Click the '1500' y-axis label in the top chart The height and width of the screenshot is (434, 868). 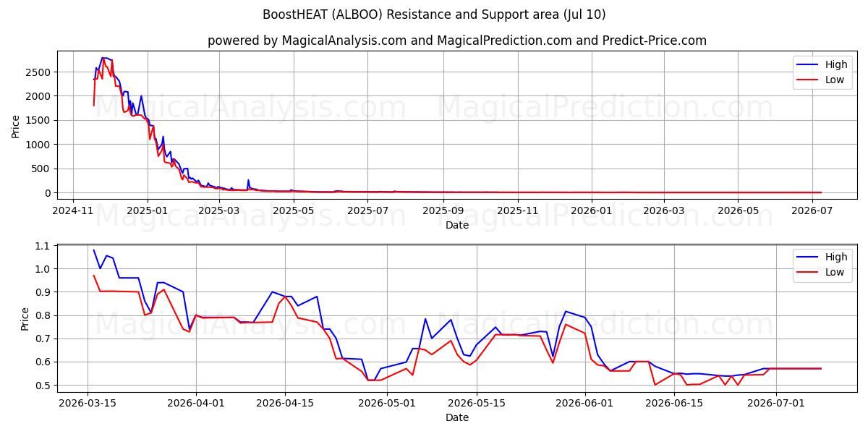pyautogui.click(x=38, y=120)
